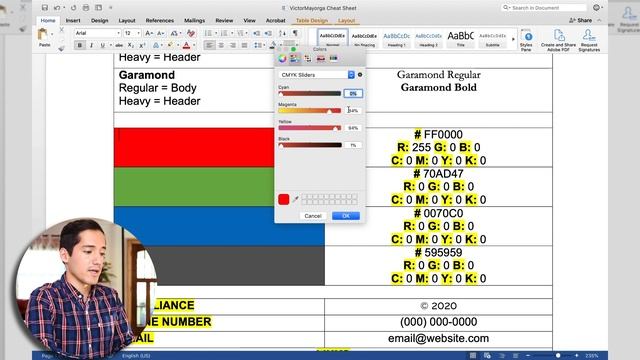Click the Cyan percentage field
This screenshot has width=640, height=360.
point(353,93)
